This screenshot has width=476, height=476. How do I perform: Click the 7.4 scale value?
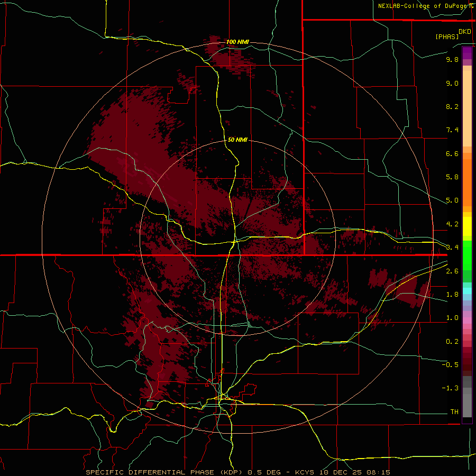(452, 130)
